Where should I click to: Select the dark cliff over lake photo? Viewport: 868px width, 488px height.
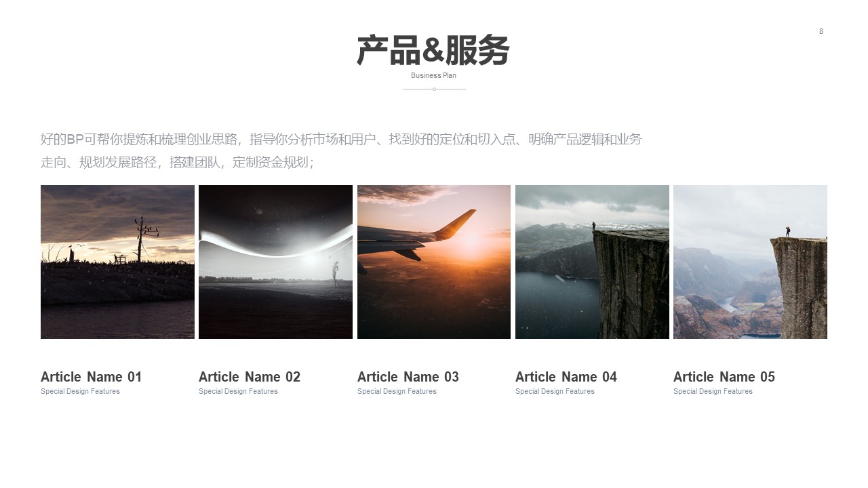point(592,262)
